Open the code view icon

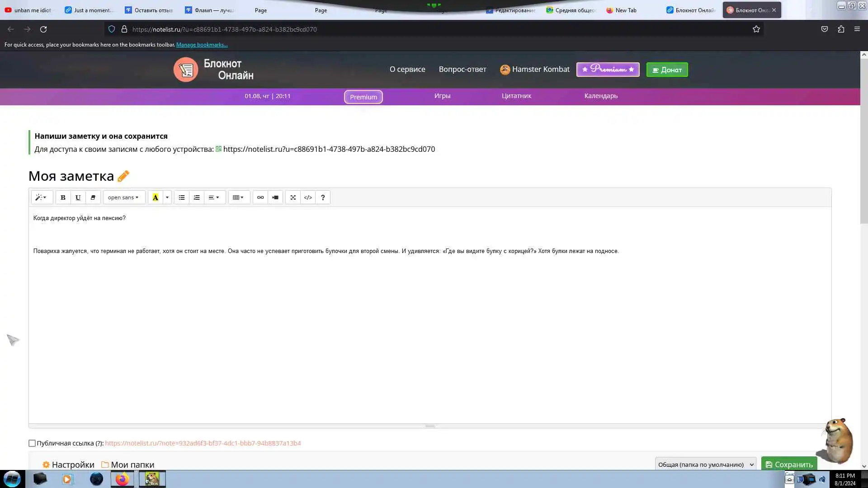click(x=308, y=197)
